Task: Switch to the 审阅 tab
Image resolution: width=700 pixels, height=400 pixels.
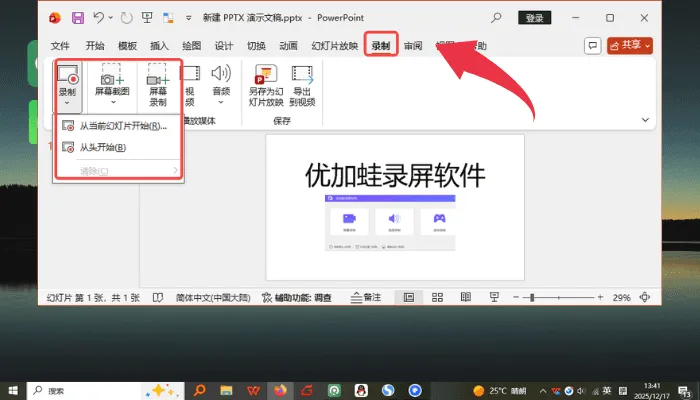Action: point(413,46)
